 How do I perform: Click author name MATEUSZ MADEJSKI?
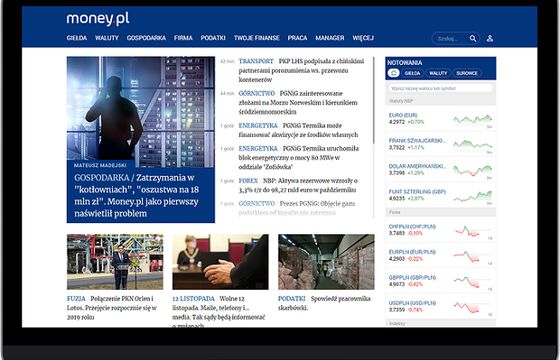(100, 165)
